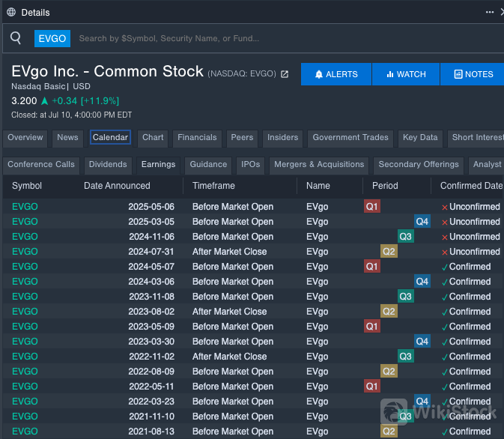
Task: Click the Q4 badge in 2025-03-05 row
Action: pos(422,222)
